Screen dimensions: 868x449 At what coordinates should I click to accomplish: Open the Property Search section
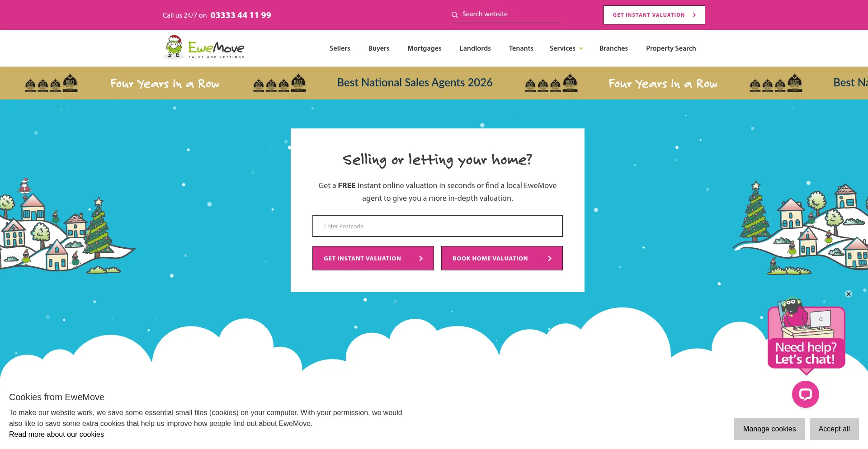671,48
